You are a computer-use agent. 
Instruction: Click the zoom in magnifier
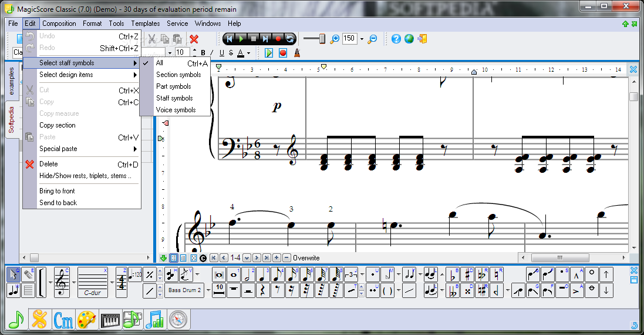point(335,39)
